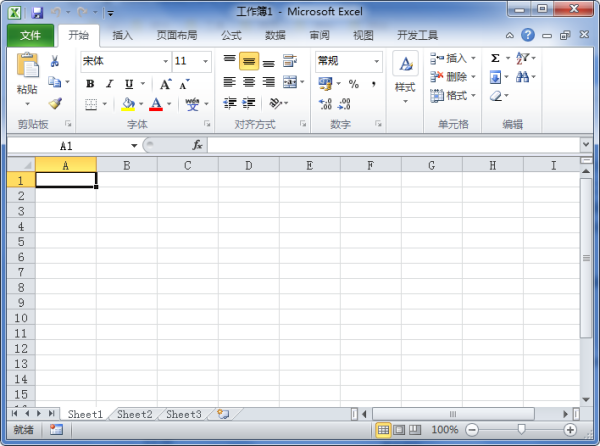Click the Merge and Center icon
Image resolution: width=600 pixels, height=446 pixels.
(290, 82)
